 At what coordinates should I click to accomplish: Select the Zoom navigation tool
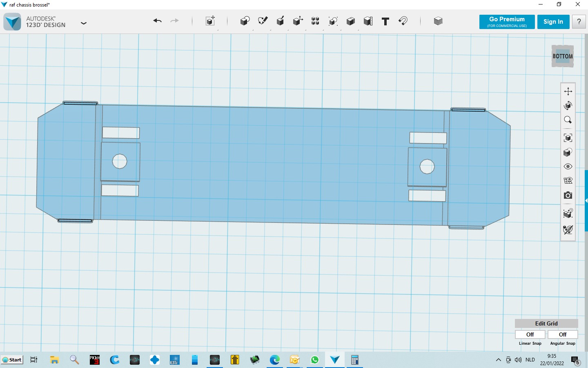(x=568, y=120)
